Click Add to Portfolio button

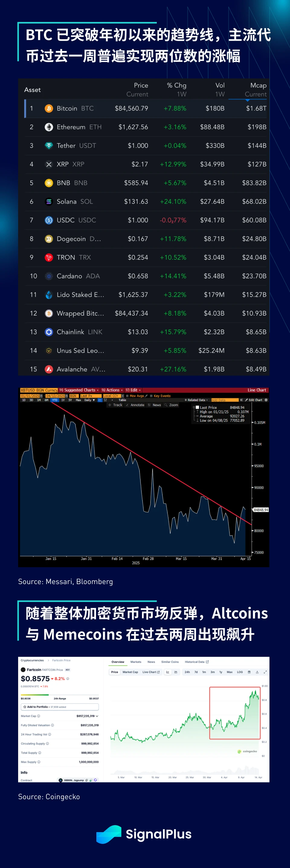[60, 707]
